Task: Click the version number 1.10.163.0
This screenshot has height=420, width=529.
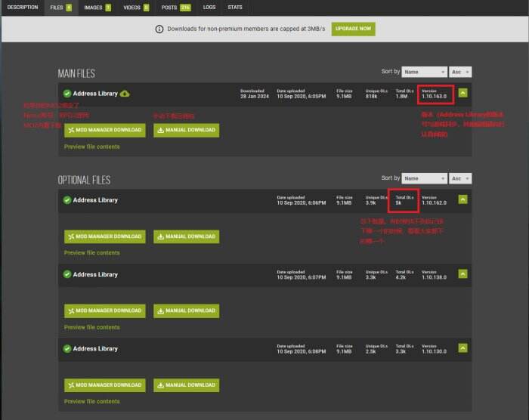Action: (435, 97)
